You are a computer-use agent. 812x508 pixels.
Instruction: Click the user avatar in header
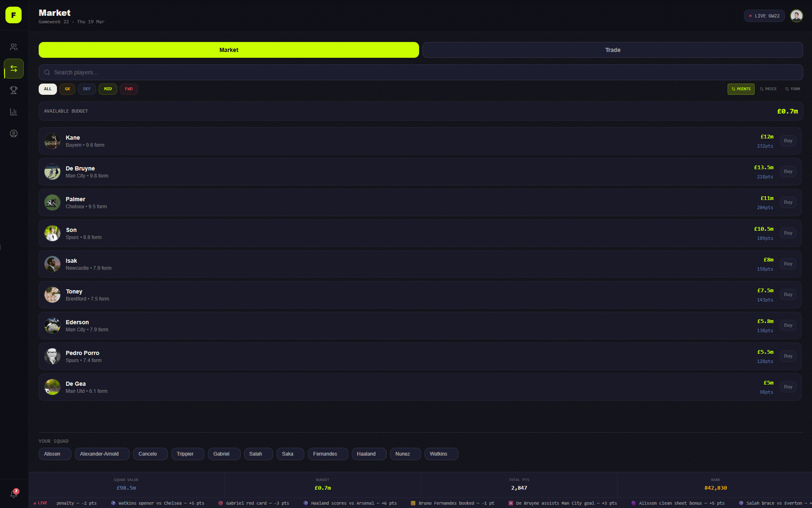(796, 16)
